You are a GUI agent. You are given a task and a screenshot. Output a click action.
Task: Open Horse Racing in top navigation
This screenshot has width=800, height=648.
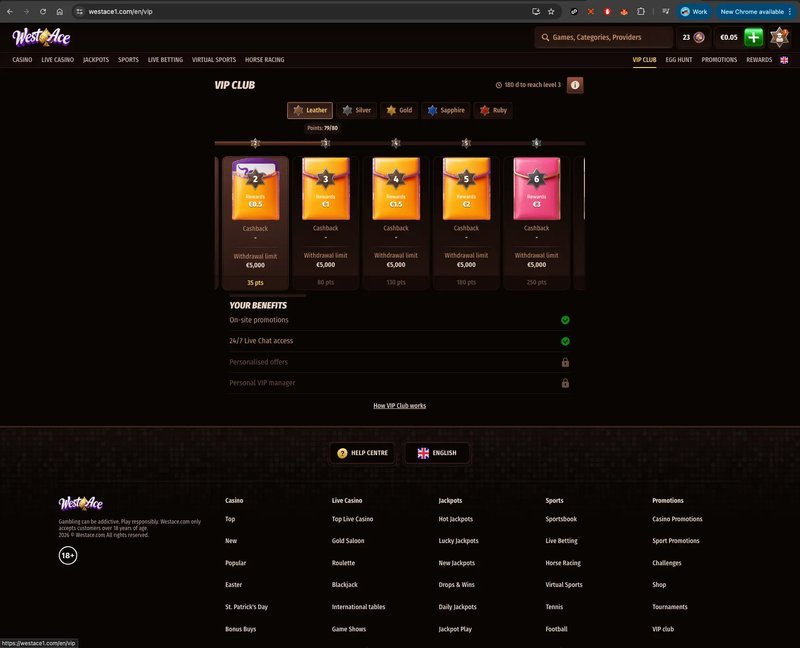tap(264, 60)
